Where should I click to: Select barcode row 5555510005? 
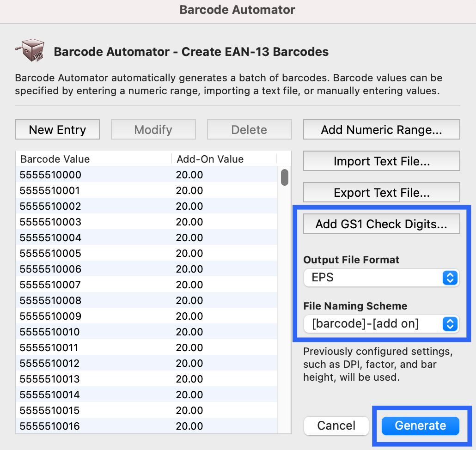tap(146, 253)
